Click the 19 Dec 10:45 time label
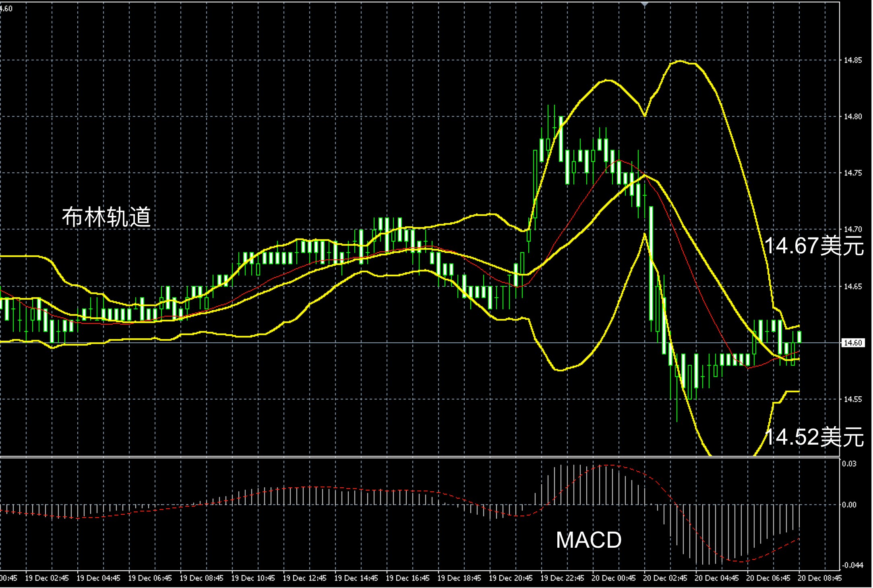The height and width of the screenshot is (588, 873). click(253, 578)
